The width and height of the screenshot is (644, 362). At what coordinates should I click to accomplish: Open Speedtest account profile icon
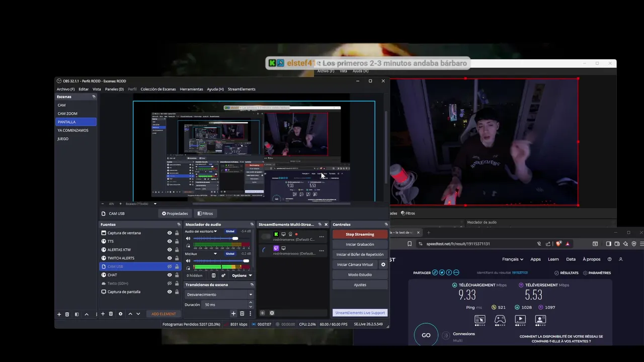[620, 259]
